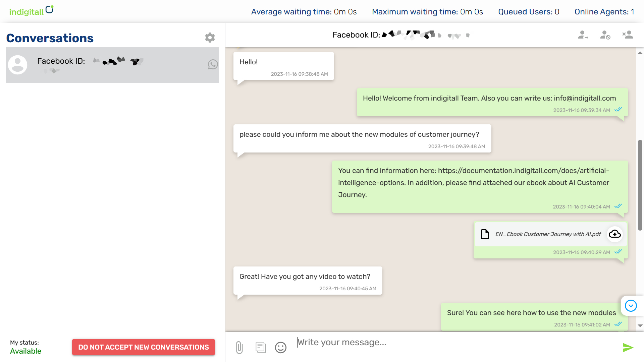Screen dimensions: 644x362
Task: Click the transfer conversation icon
Action: tap(583, 35)
